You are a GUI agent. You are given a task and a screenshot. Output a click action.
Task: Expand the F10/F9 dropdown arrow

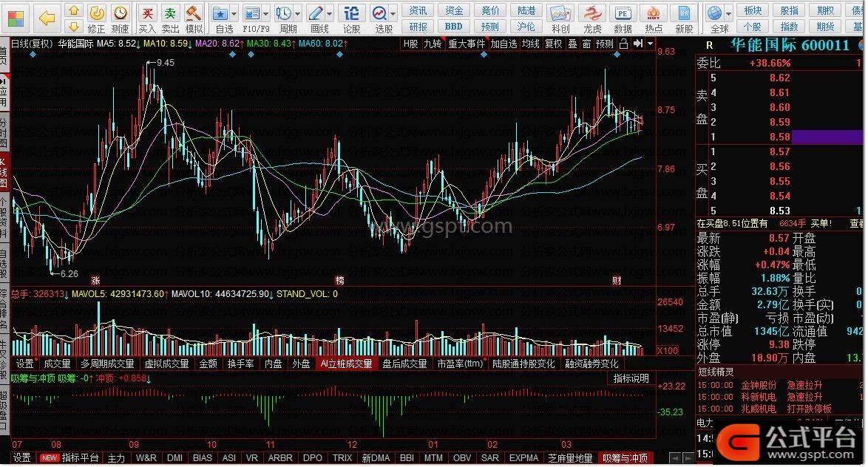(266, 13)
